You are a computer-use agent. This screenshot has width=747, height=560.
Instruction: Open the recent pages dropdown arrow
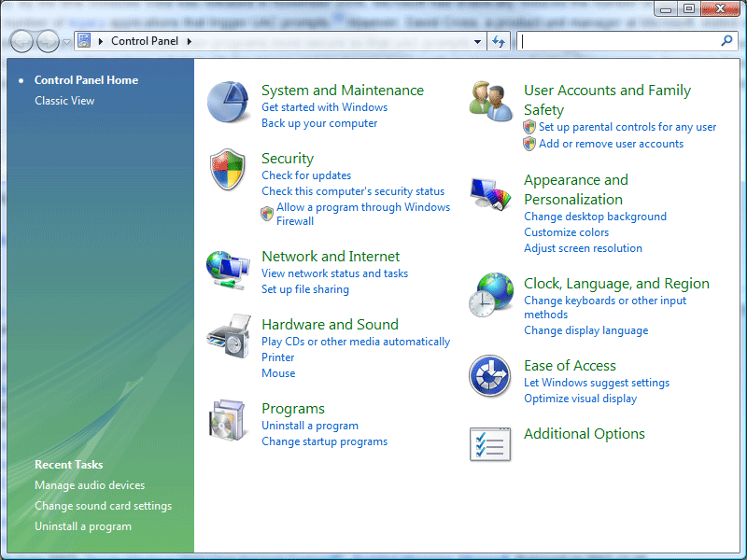pyautogui.click(x=66, y=42)
